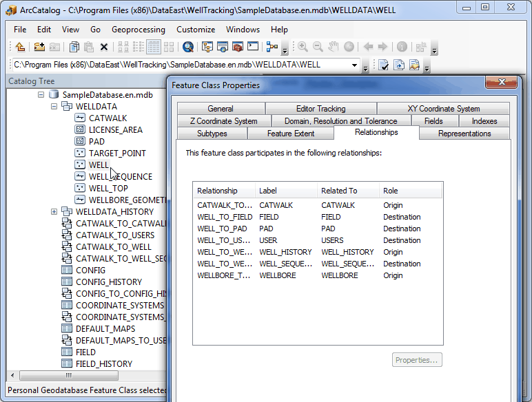Close the Feature Class Properties dialog
Viewport: 532px width, 402px height.
click(x=502, y=82)
